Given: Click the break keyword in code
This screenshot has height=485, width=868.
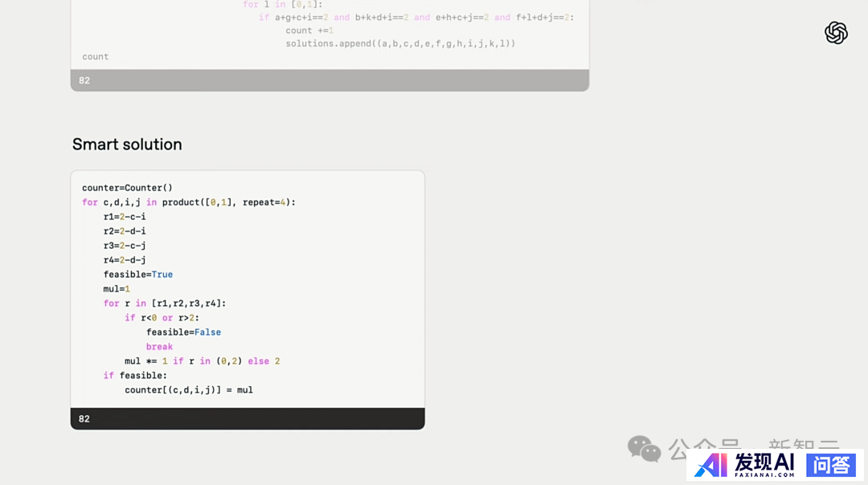Looking at the screenshot, I should (x=159, y=347).
